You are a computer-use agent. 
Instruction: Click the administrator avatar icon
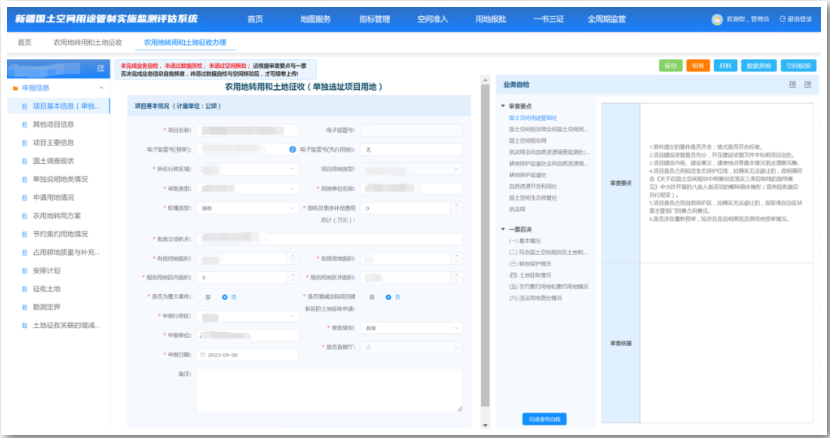[716, 19]
